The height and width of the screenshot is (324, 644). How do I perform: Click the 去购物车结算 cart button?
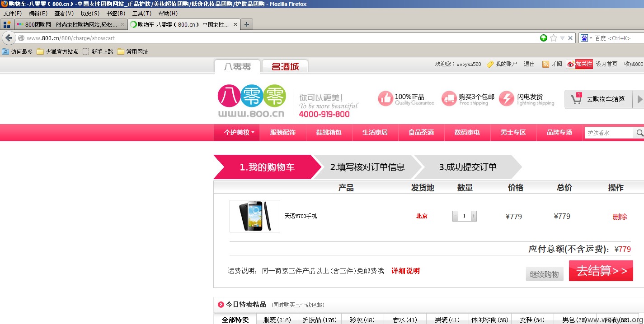[x=599, y=99]
